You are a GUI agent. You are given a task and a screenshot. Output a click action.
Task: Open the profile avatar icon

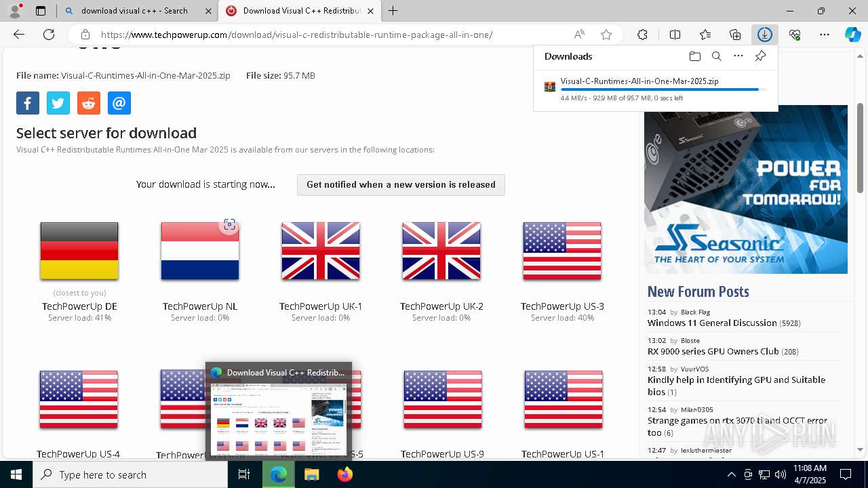pyautogui.click(x=15, y=11)
